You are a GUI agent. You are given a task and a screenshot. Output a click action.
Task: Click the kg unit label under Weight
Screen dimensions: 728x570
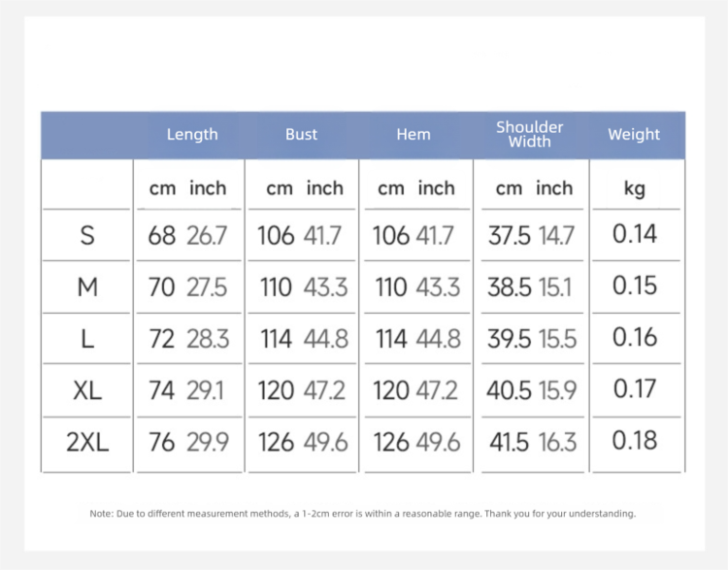coord(634,187)
